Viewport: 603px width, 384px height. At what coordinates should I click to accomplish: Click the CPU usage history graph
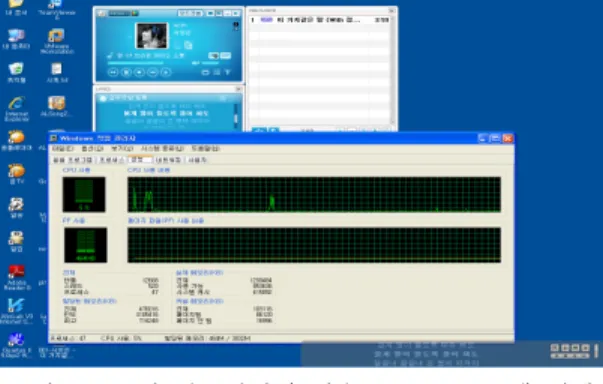[x=314, y=194]
